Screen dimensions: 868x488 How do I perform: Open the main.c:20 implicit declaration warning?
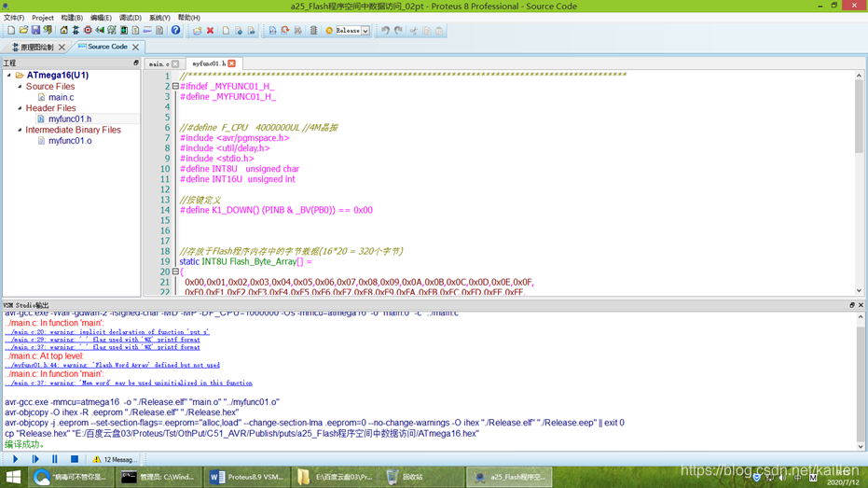tap(107, 332)
